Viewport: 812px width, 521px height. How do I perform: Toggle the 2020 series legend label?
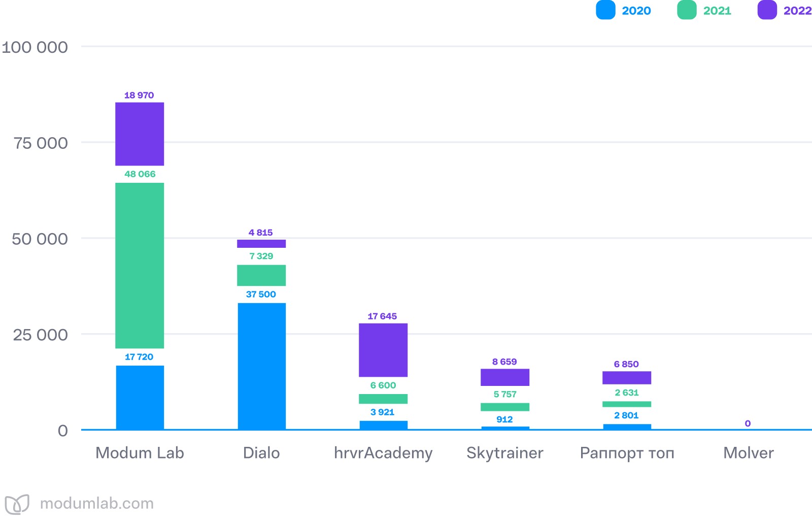click(x=636, y=11)
